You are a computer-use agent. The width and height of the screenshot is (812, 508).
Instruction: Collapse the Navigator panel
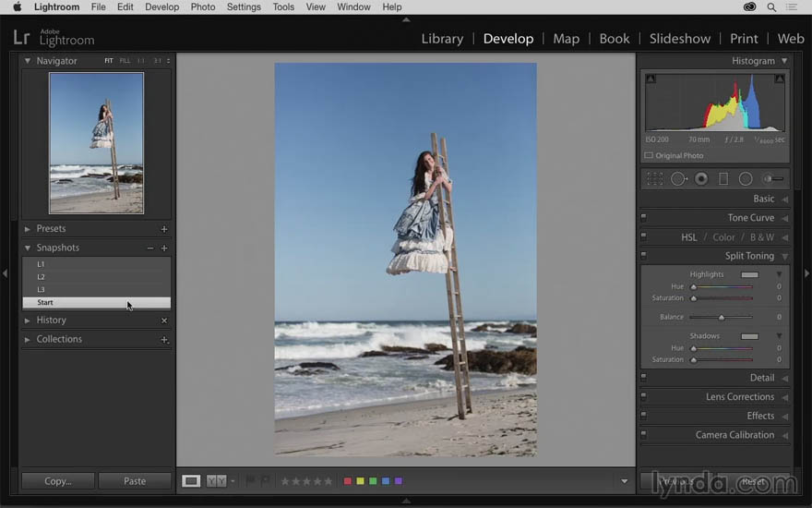(x=28, y=61)
